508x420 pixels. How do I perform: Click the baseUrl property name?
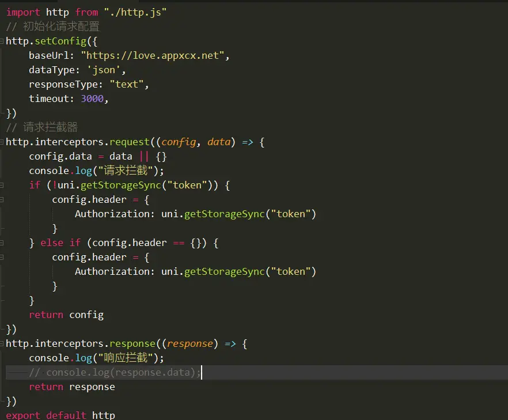click(x=49, y=55)
